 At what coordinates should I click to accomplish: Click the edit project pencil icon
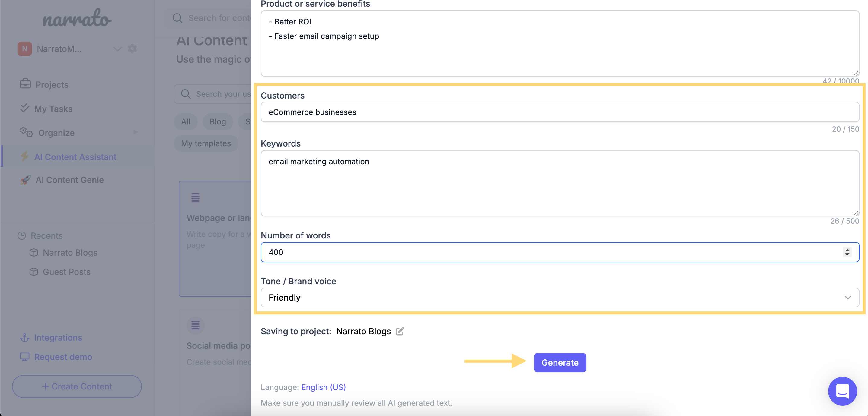tap(400, 331)
